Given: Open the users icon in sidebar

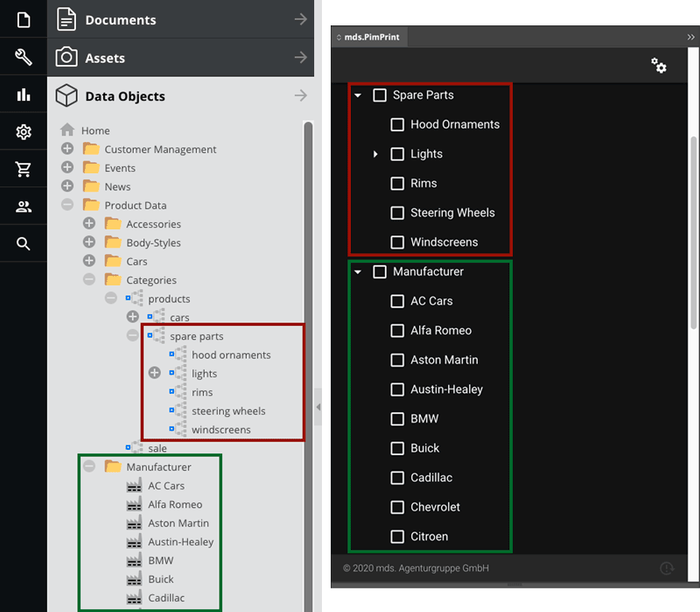Looking at the screenshot, I should pos(24,207).
